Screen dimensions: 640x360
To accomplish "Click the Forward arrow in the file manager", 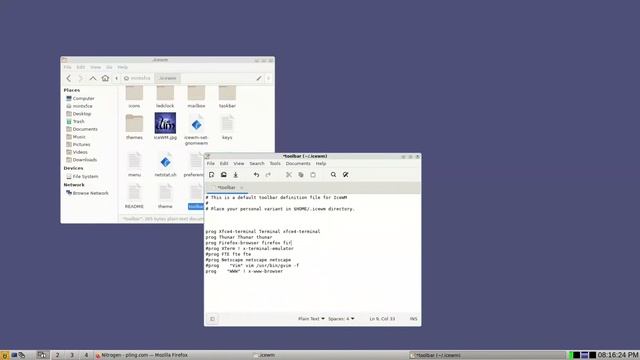I will click(80, 78).
